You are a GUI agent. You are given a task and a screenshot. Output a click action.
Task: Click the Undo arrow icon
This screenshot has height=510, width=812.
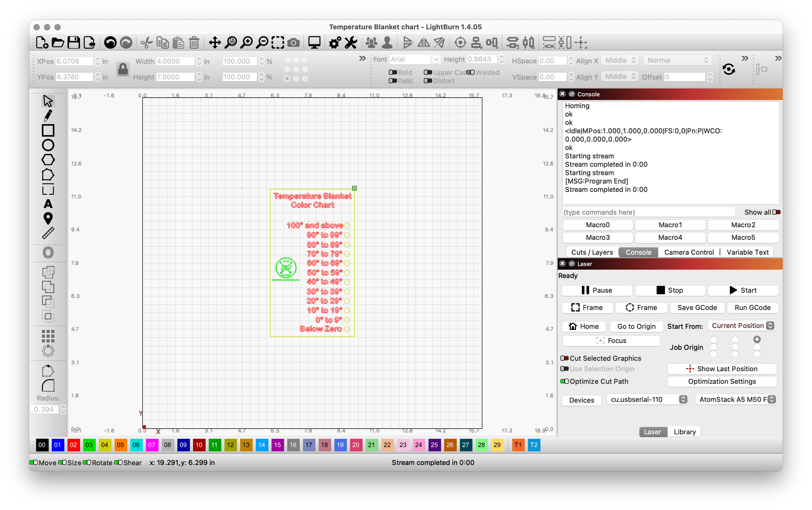[110, 43]
